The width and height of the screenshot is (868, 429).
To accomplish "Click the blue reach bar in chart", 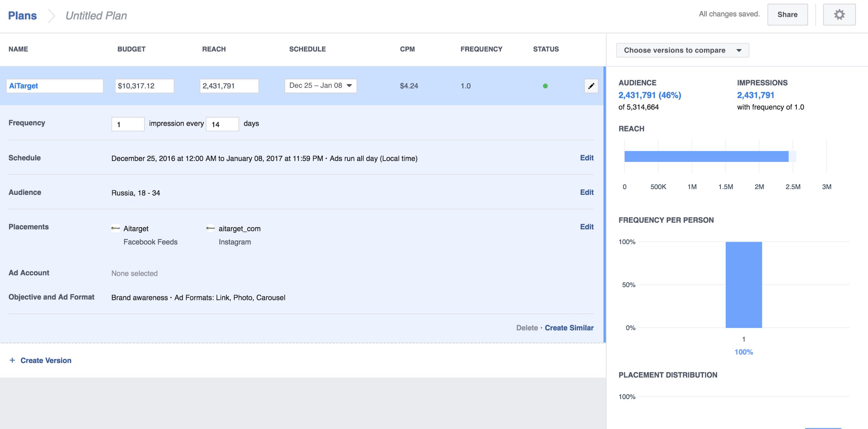I will pos(706,157).
